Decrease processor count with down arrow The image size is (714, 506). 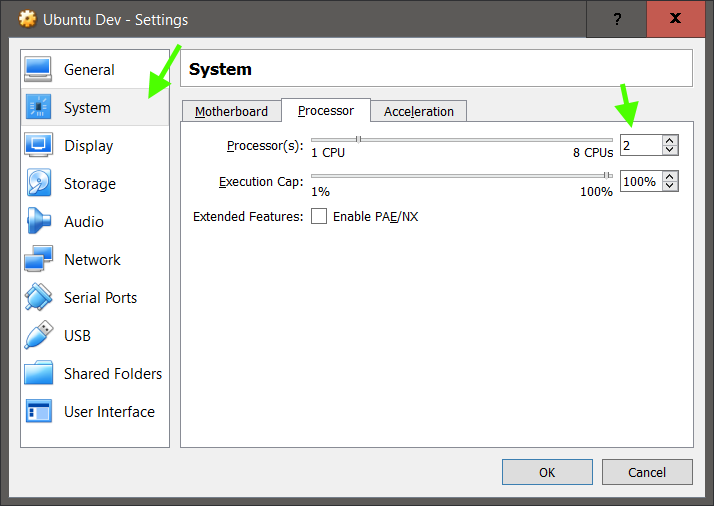[670, 150]
